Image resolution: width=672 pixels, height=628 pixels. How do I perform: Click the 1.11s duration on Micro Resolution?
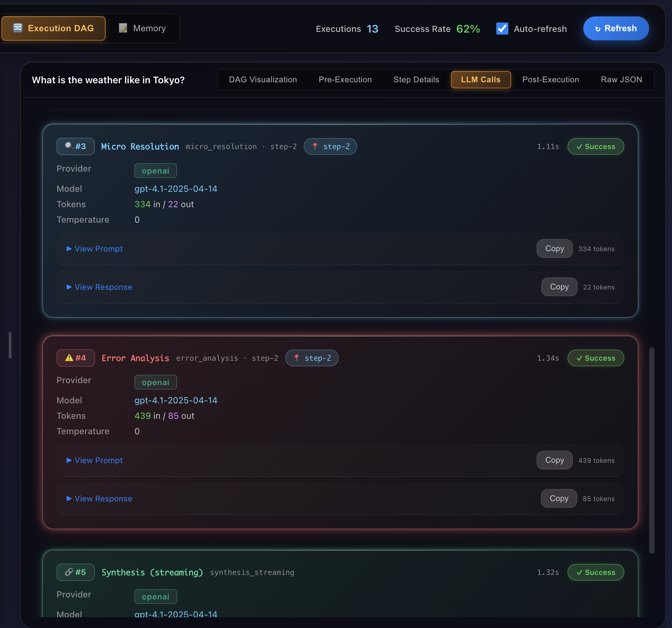click(x=548, y=146)
